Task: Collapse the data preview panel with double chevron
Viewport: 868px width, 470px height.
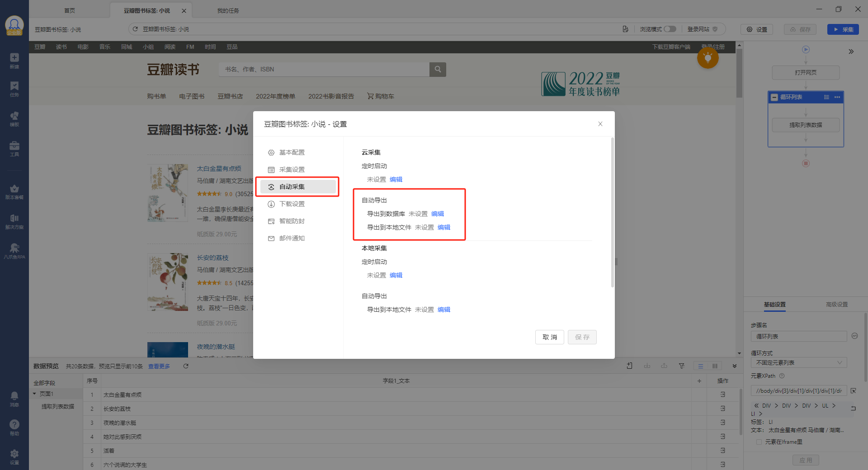Action: tap(735, 366)
